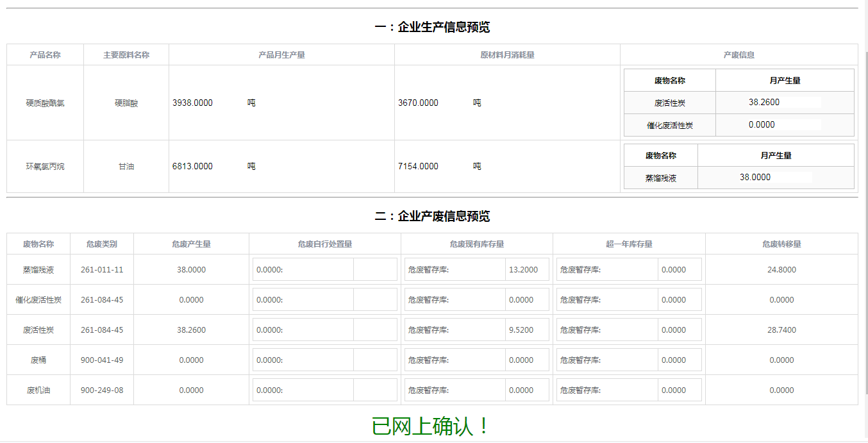This screenshot has width=868, height=443.
Task: Click the 一：企业生产信息预览 section heading
Action: tap(432, 27)
